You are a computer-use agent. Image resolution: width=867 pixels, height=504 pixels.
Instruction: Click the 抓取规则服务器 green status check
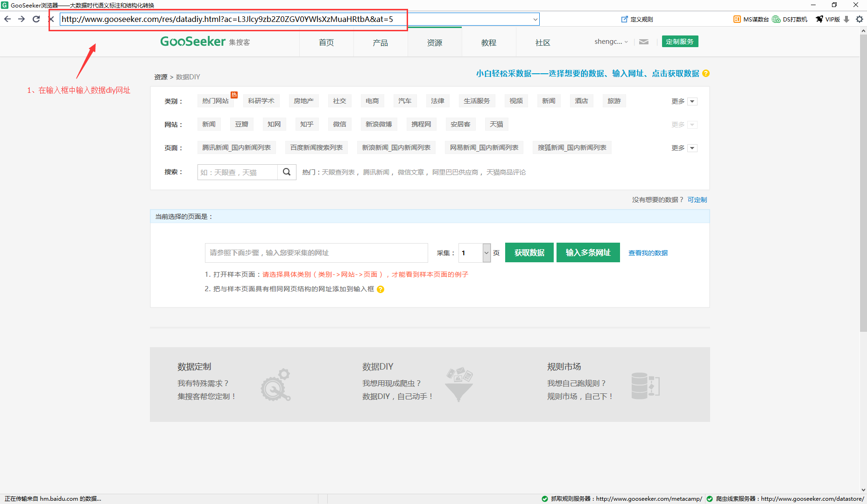[544, 499]
